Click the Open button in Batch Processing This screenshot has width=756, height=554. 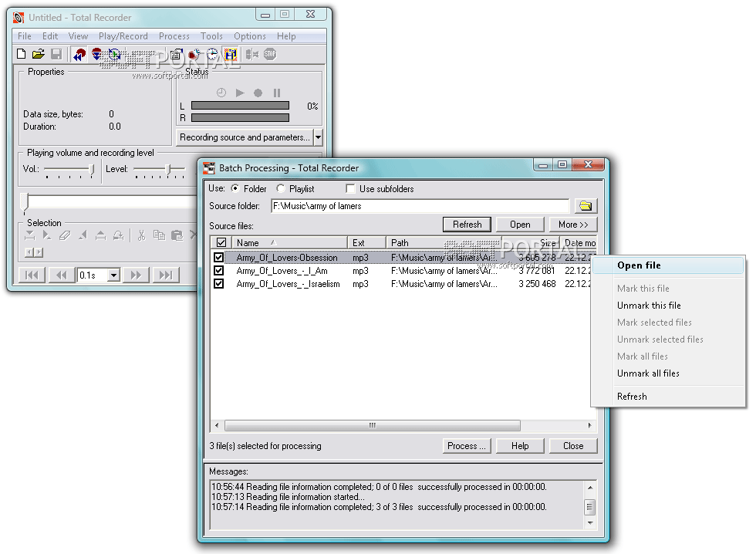(520, 225)
